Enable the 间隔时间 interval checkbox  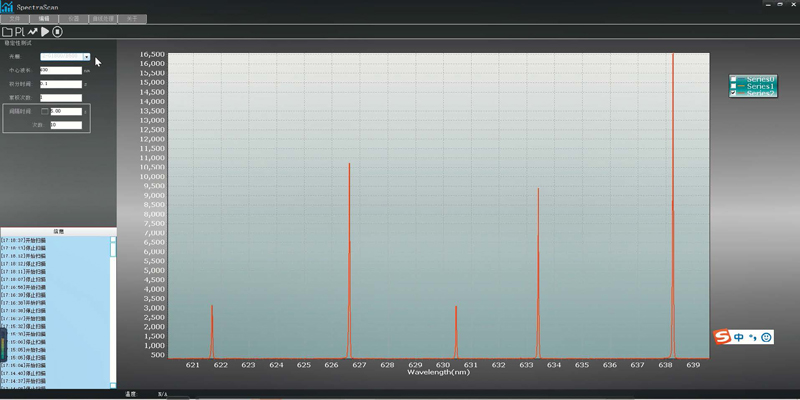coord(46,110)
